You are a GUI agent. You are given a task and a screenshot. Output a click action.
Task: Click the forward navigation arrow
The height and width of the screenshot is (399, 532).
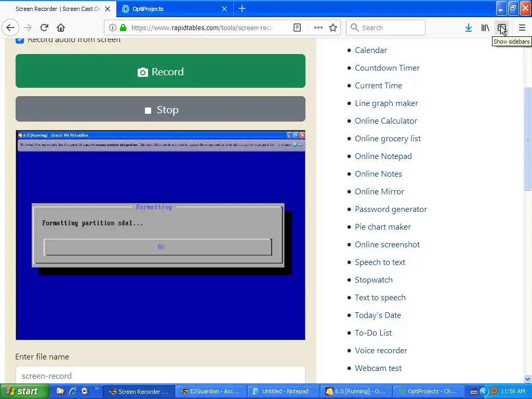coord(28,28)
